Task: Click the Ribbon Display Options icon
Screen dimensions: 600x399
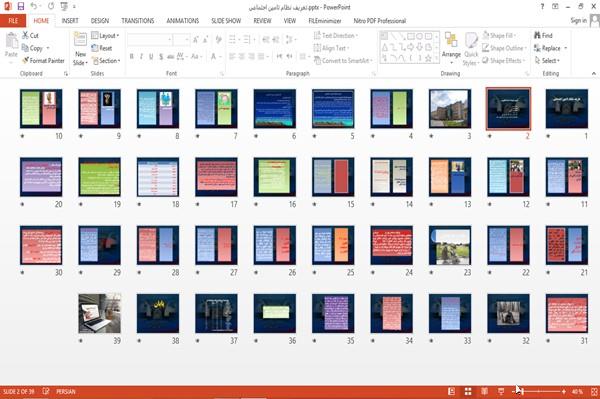Action: click(555, 7)
